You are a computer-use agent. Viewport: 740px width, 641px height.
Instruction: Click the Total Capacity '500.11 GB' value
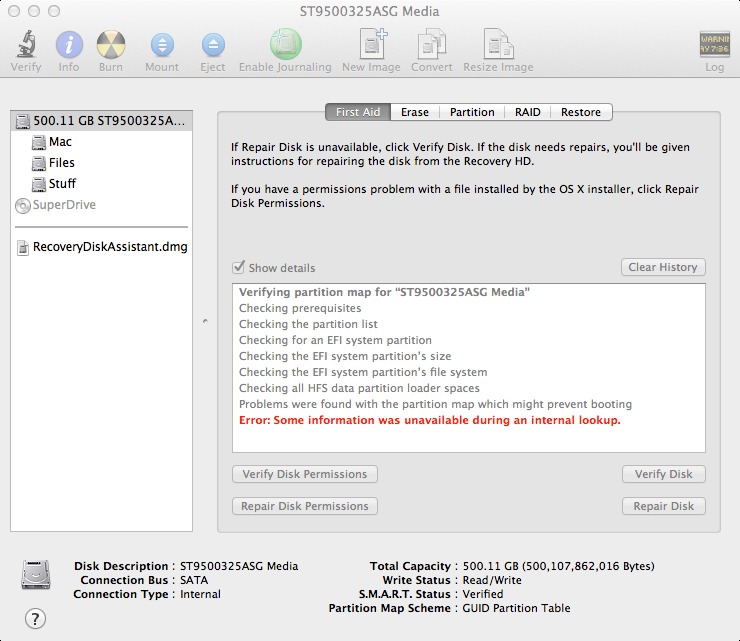click(x=558, y=566)
